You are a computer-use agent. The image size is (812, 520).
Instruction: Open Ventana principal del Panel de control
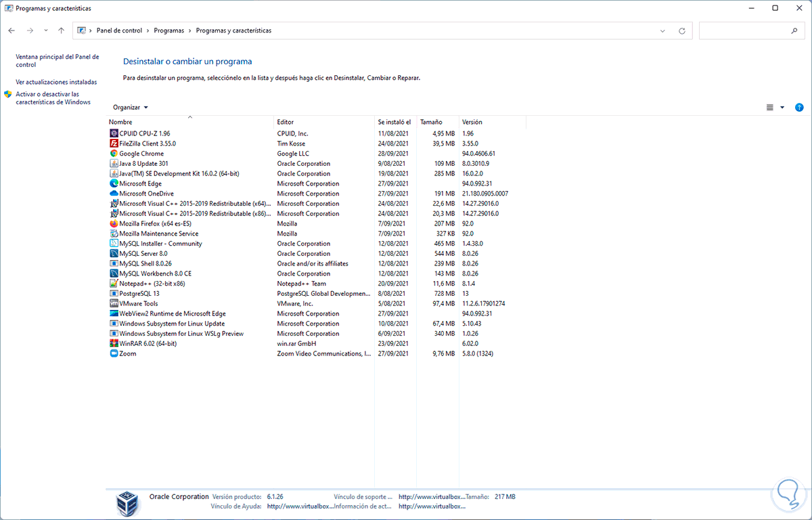[x=58, y=61]
